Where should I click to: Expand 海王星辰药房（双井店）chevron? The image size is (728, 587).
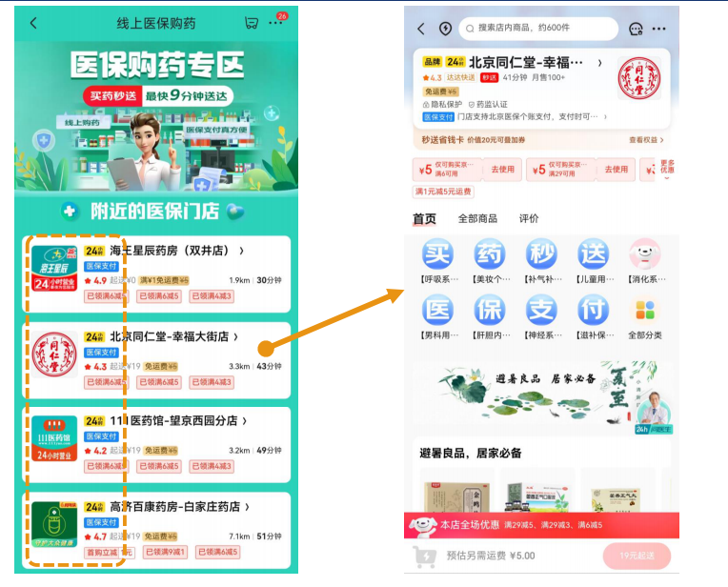click(x=241, y=251)
